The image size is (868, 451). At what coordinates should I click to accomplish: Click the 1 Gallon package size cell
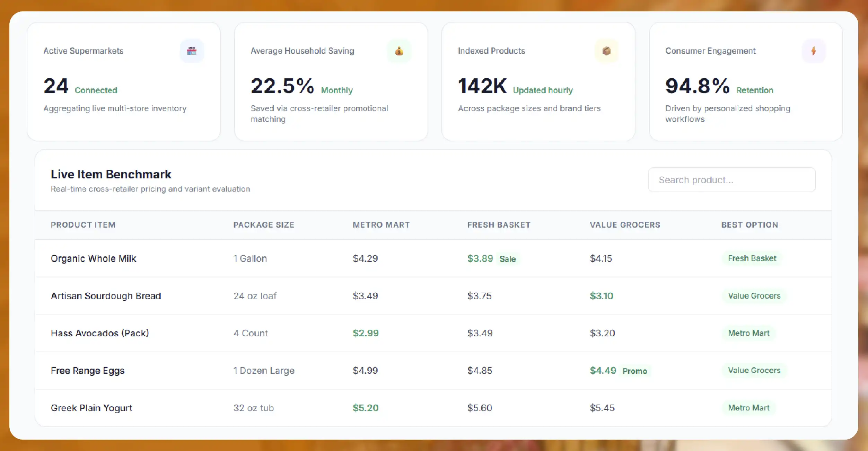pyautogui.click(x=250, y=258)
